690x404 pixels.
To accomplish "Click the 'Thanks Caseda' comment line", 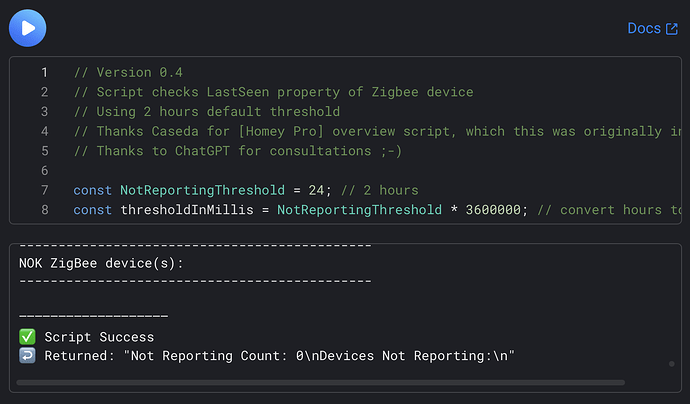I will [377, 131].
